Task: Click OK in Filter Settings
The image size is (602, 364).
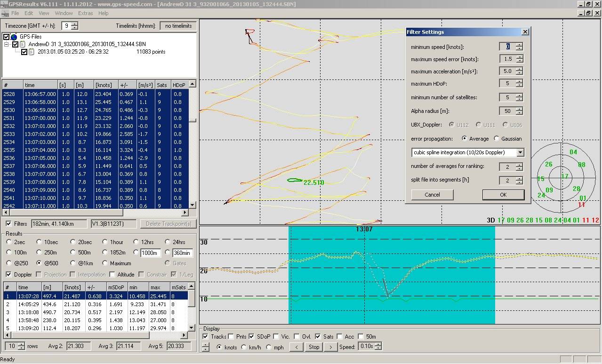Action: tap(503, 195)
